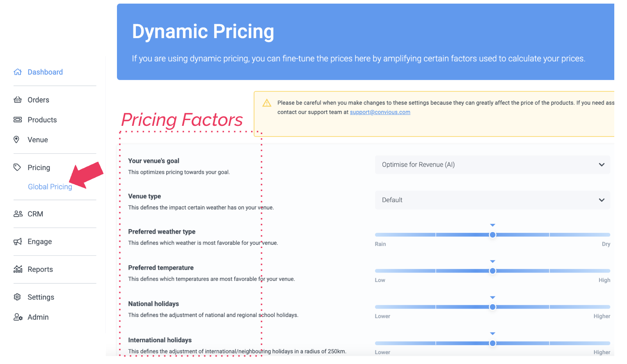Image resolution: width=627 pixels, height=364 pixels.
Task: Expand the Venue type Default dropdown
Action: [x=492, y=200]
